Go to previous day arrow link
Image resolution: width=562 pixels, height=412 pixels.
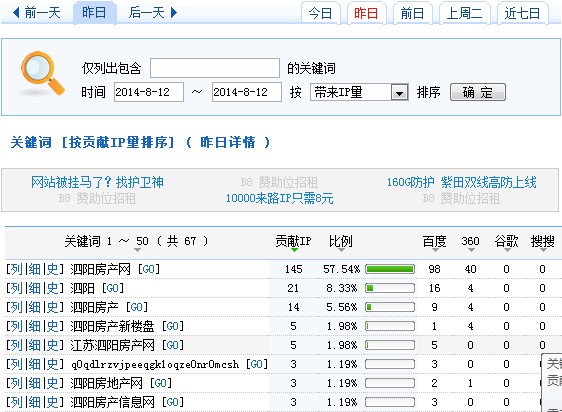37,13
